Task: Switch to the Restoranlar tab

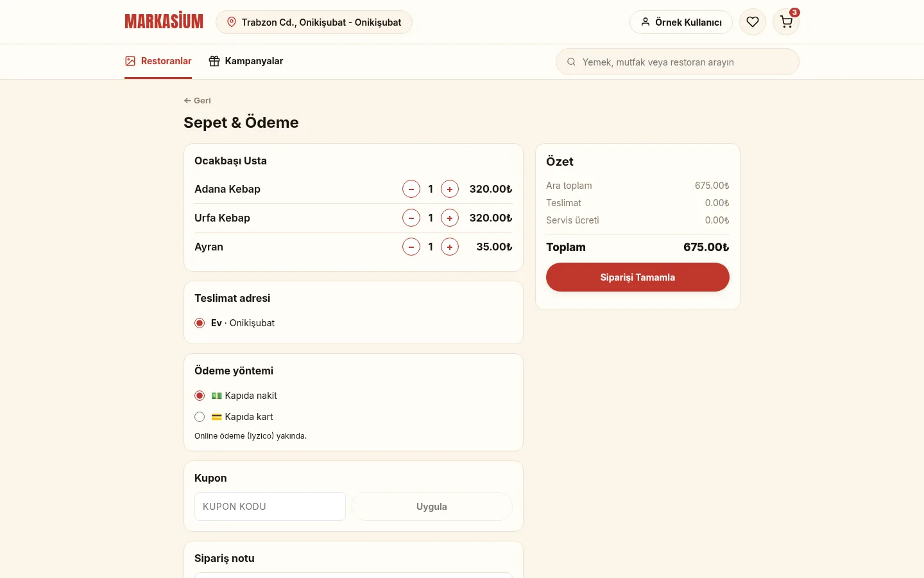Action: tap(158, 61)
